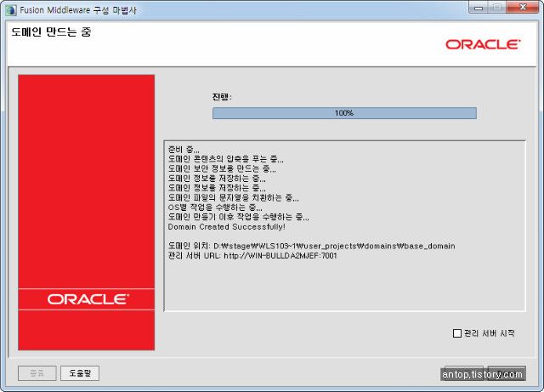Click the '진행:' progress label
Viewport: 544px width, 392px height.
click(x=222, y=97)
